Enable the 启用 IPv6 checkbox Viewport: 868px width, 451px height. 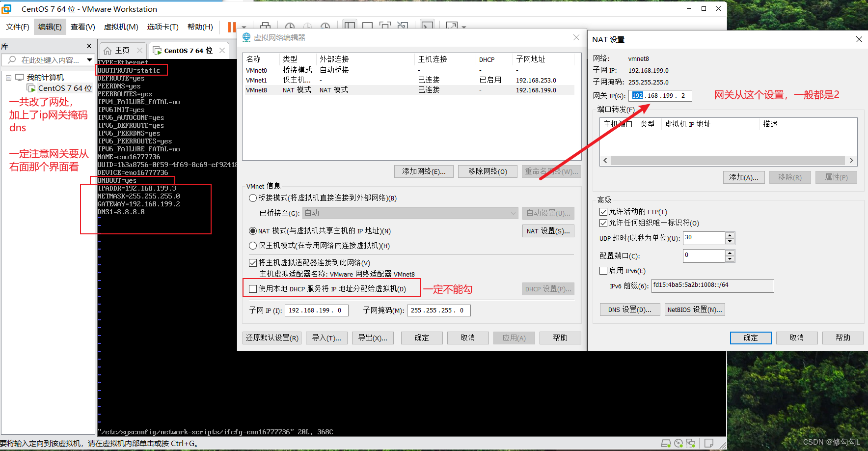pos(603,271)
